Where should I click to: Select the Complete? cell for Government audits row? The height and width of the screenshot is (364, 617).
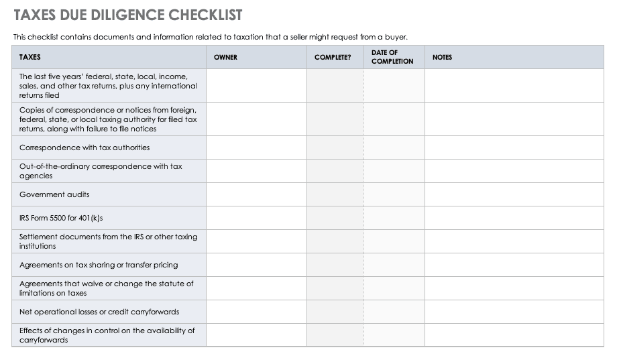coord(335,194)
